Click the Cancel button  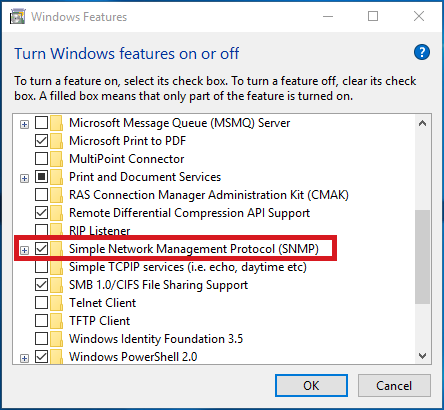394,385
